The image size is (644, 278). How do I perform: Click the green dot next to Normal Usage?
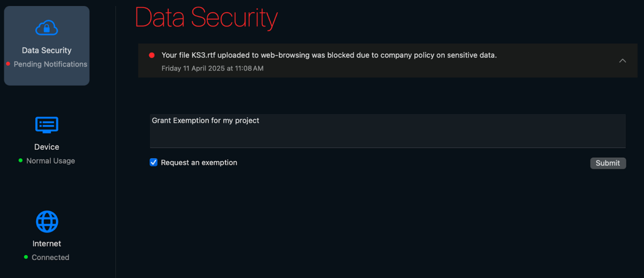20,160
